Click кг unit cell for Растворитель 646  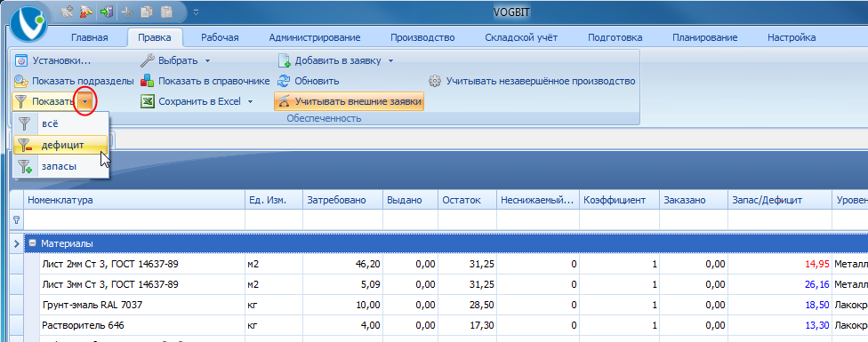pos(274,325)
